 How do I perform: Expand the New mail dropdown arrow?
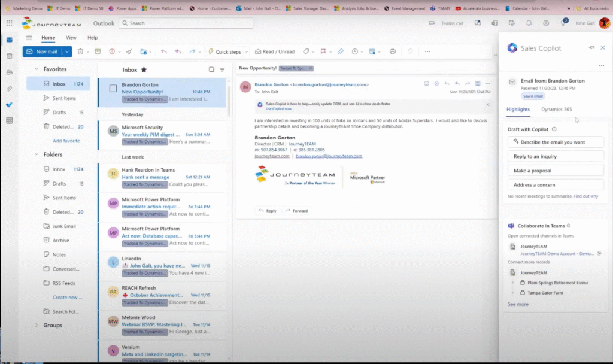[67, 52]
